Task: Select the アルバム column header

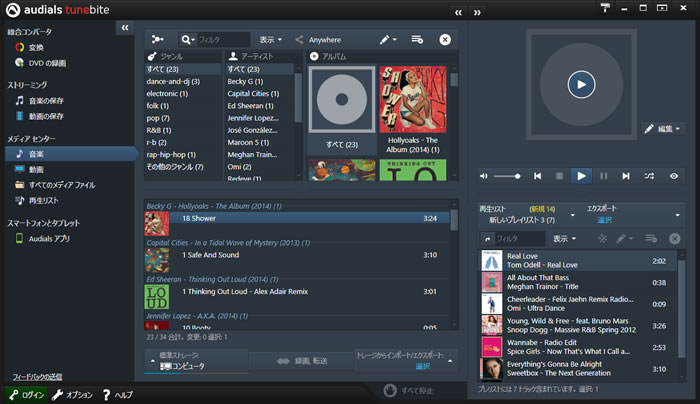Action: point(382,56)
